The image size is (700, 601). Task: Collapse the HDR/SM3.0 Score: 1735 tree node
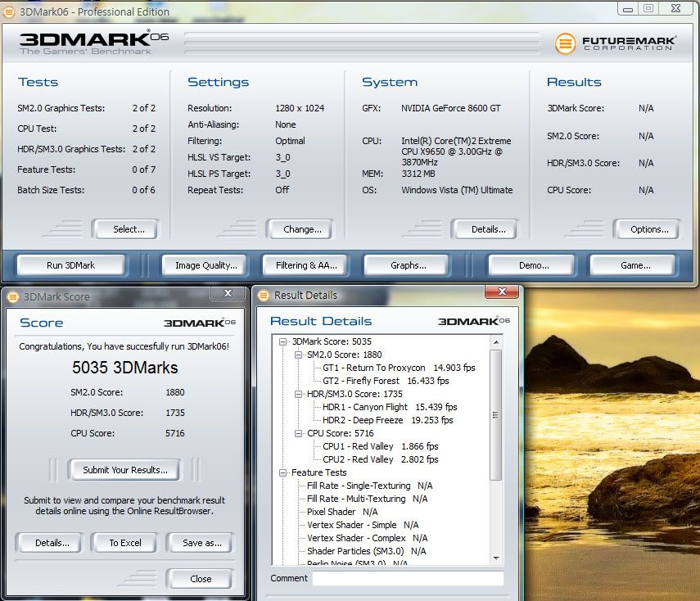coord(298,395)
